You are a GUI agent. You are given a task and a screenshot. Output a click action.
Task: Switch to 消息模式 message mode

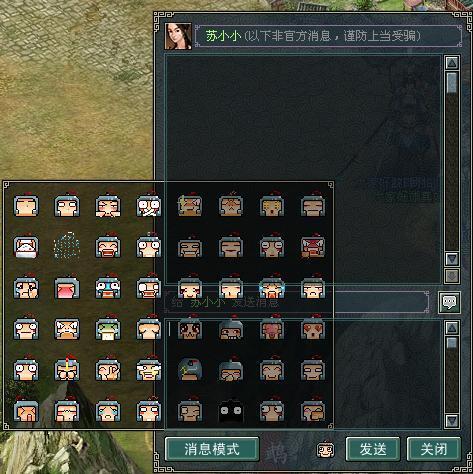click(212, 449)
